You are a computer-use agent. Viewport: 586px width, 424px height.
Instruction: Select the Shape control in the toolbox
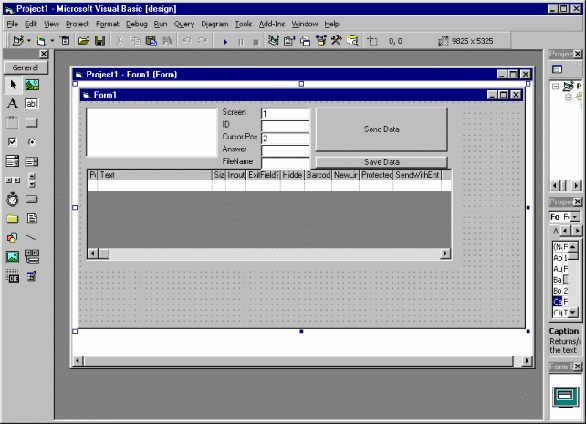point(12,238)
